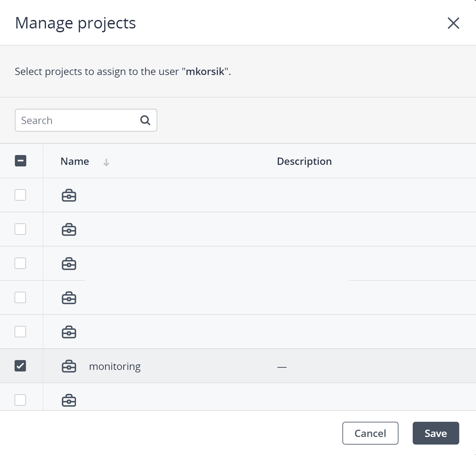
Task: Save the project assignments
Action: [436, 433]
